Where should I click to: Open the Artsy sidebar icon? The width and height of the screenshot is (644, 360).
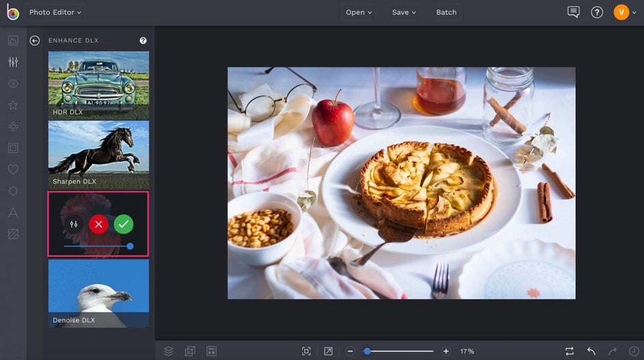(13, 126)
